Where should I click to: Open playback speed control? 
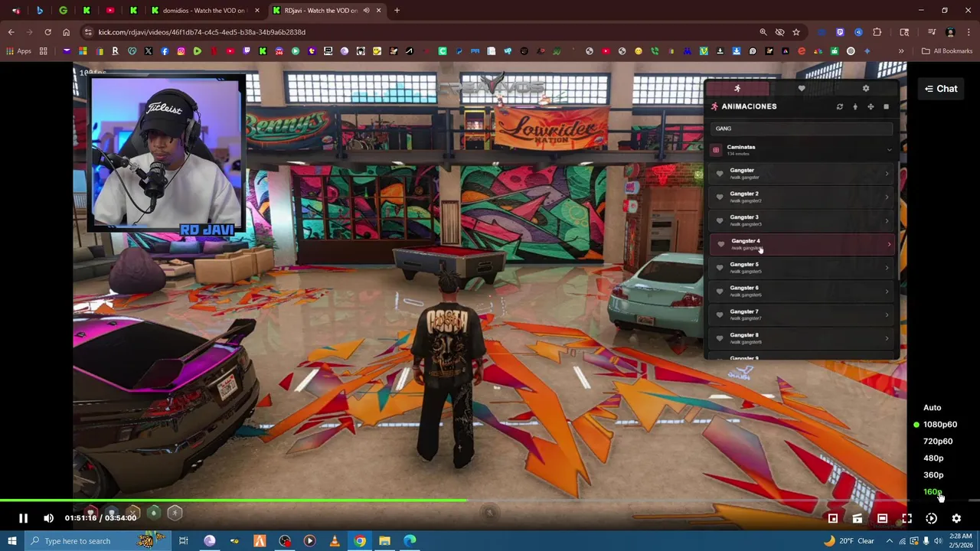click(x=931, y=518)
